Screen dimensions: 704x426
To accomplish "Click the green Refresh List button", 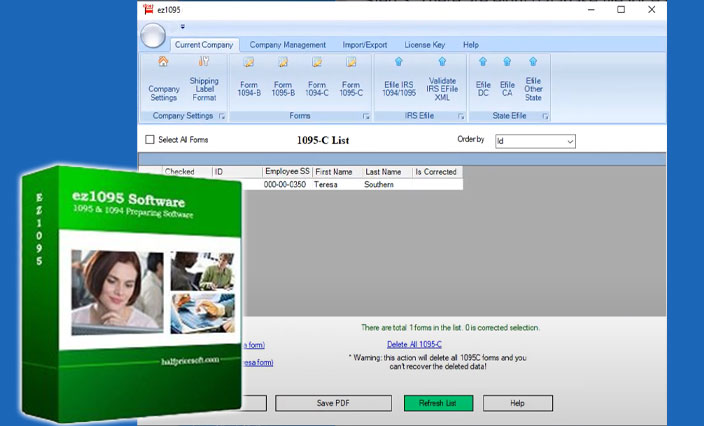I will point(438,403).
